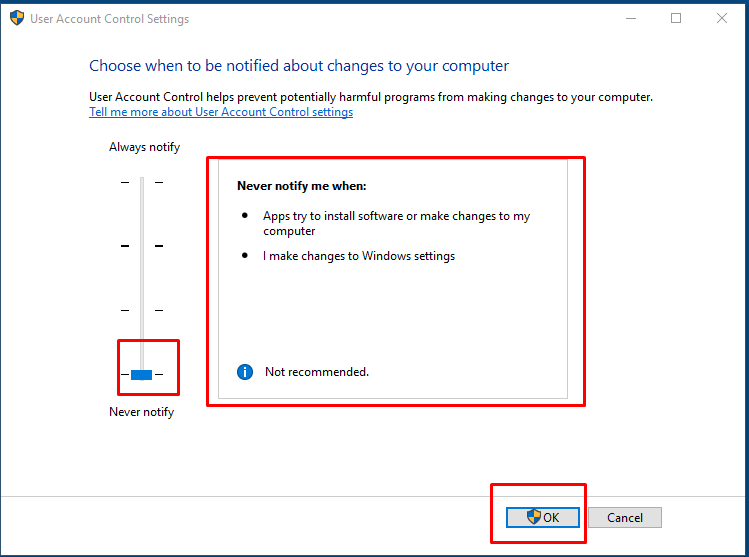Set the slider to the second level from top

[x=141, y=245]
